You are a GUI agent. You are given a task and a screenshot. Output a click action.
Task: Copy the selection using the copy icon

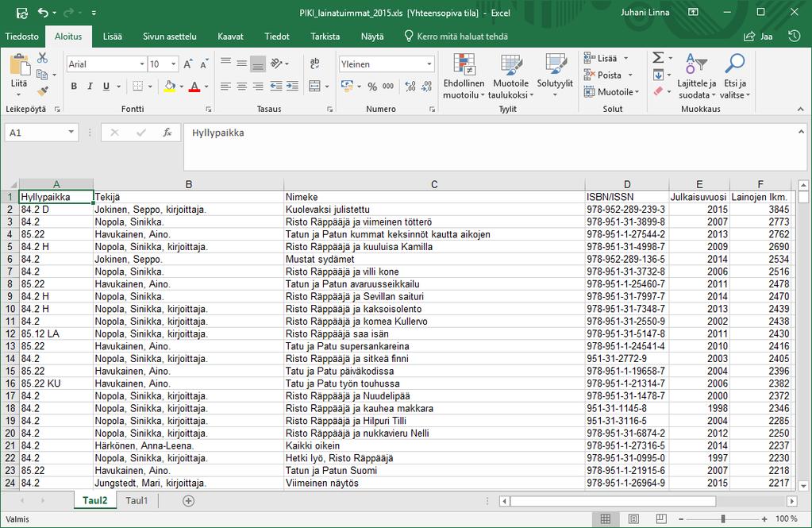coord(42,75)
